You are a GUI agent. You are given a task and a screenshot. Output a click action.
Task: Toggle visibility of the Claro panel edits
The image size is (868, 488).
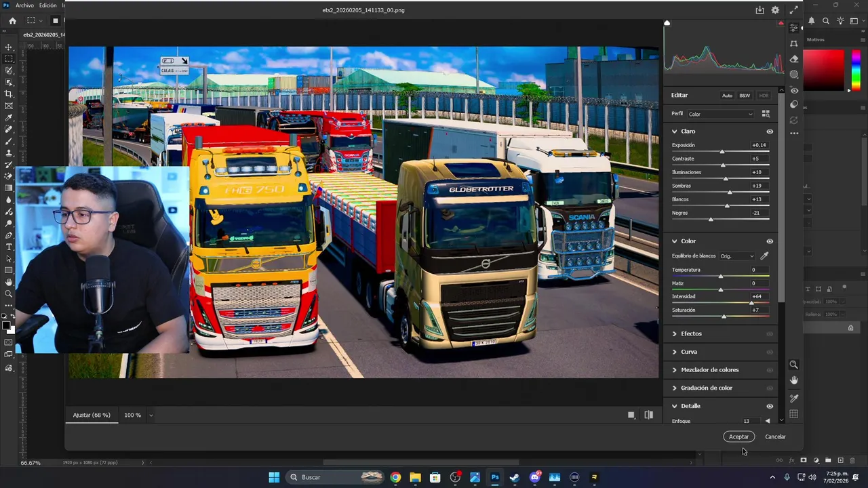770,131
